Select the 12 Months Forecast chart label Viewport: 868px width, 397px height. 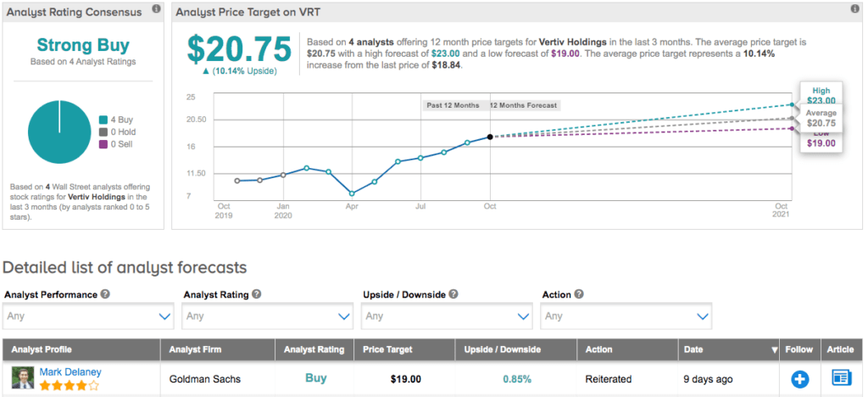pyautogui.click(x=524, y=105)
